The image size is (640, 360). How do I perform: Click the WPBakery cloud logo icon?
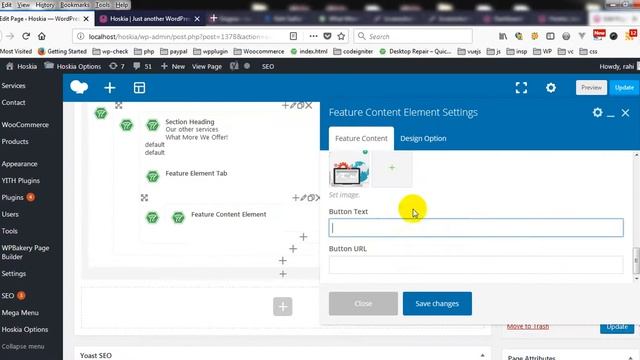pos(79,87)
